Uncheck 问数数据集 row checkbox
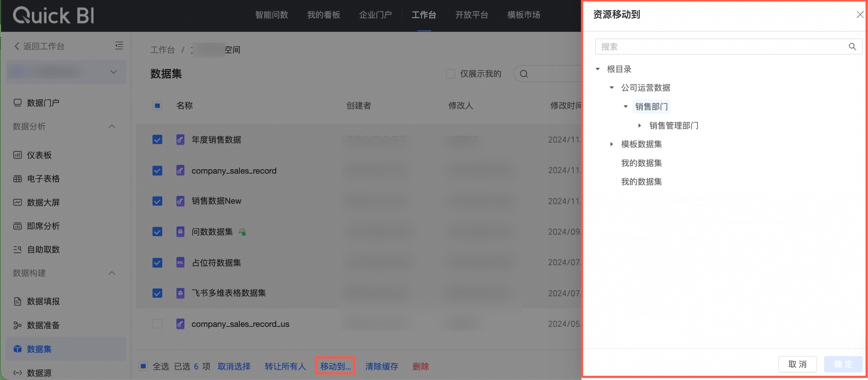Screen dimensions: 868x380 pos(157,232)
